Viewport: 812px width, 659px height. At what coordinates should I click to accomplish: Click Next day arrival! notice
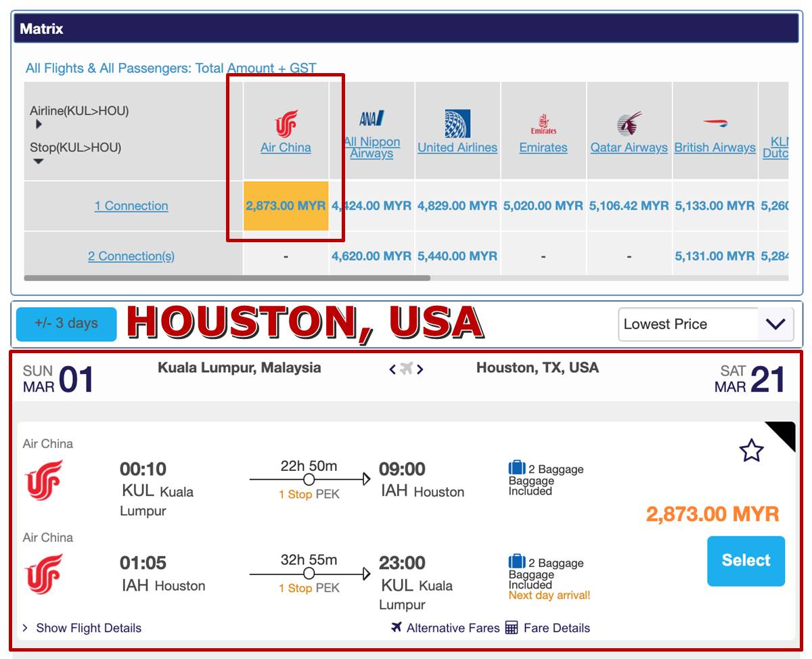click(x=549, y=595)
